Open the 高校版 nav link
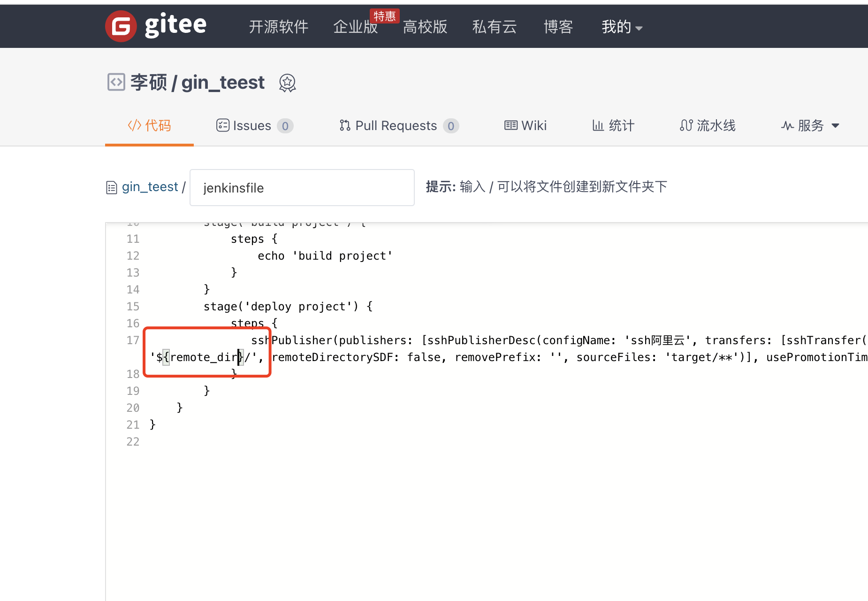 pos(425,27)
